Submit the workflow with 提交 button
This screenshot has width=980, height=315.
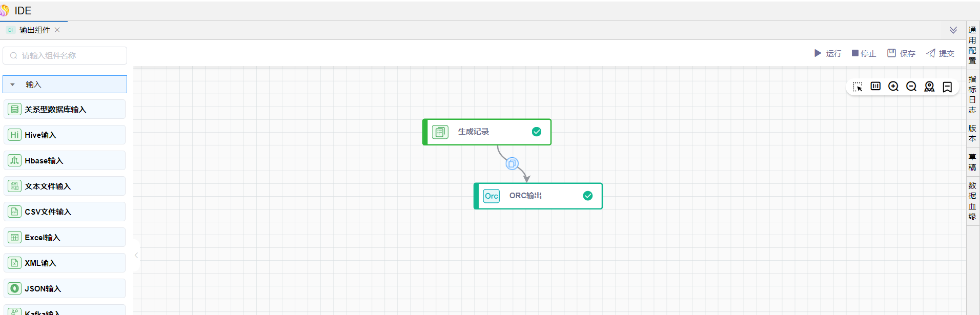tap(940, 53)
